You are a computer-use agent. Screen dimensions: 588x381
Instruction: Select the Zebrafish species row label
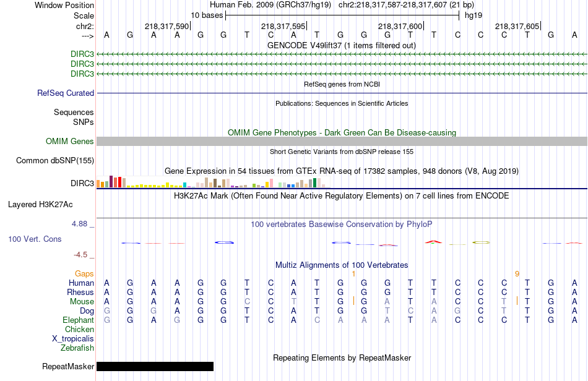click(77, 348)
